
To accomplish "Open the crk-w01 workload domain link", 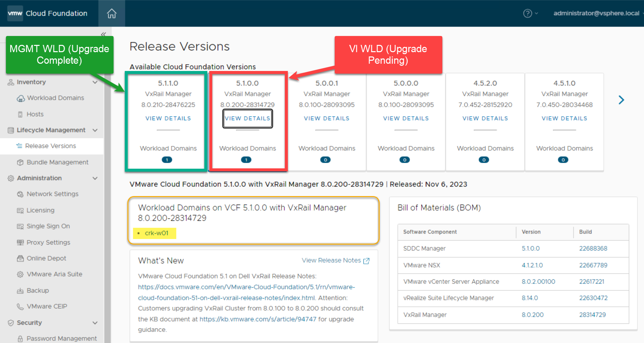I will pos(156,233).
